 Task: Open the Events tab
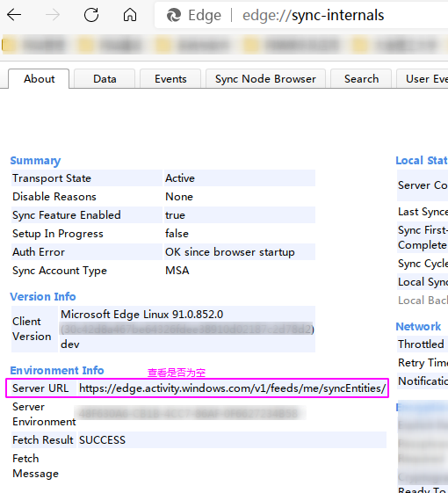(170, 78)
